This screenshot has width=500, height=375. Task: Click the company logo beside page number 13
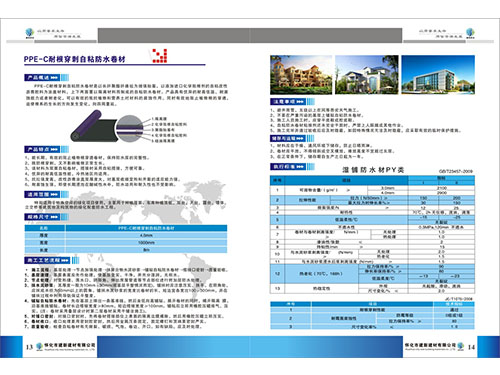tap(40, 346)
